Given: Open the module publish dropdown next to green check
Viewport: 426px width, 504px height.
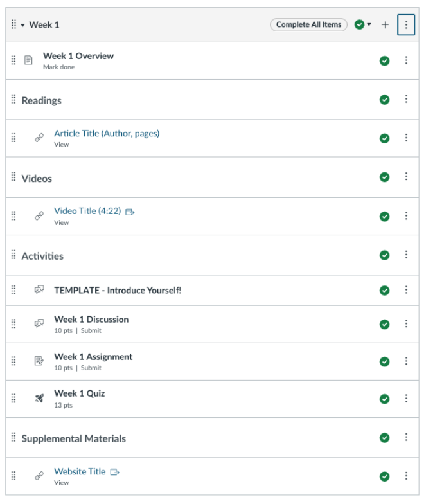Looking at the screenshot, I should pos(369,24).
